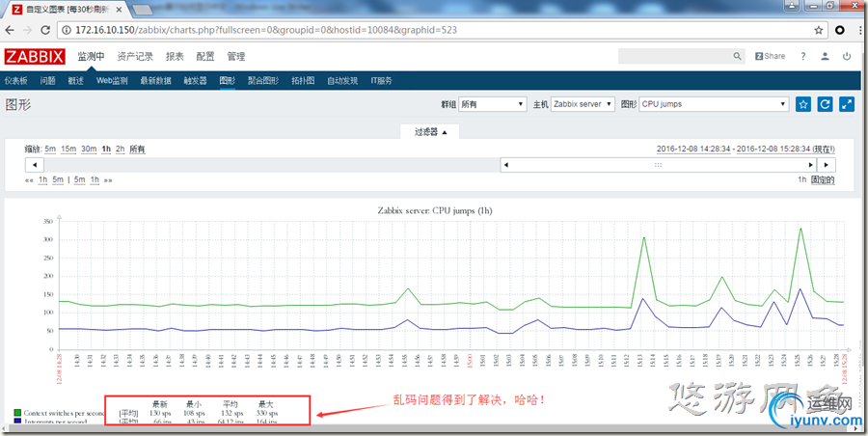
Task: Go to Web监测 submenu
Action: pyautogui.click(x=112, y=80)
